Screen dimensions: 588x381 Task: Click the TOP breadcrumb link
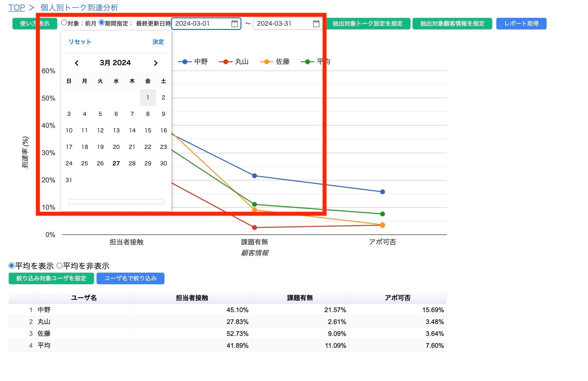(x=17, y=8)
